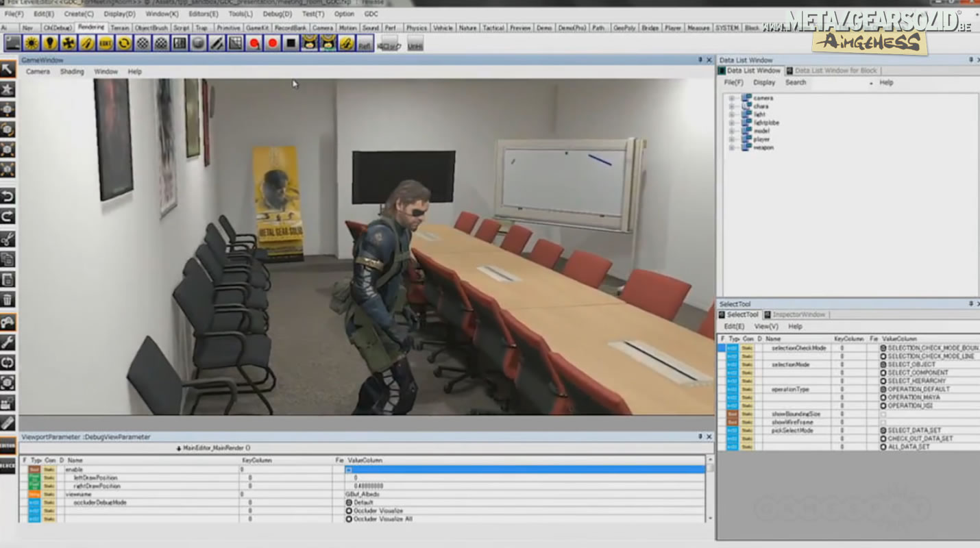
Task: Click the first toolbar icon left of sun
Action: 13,43
